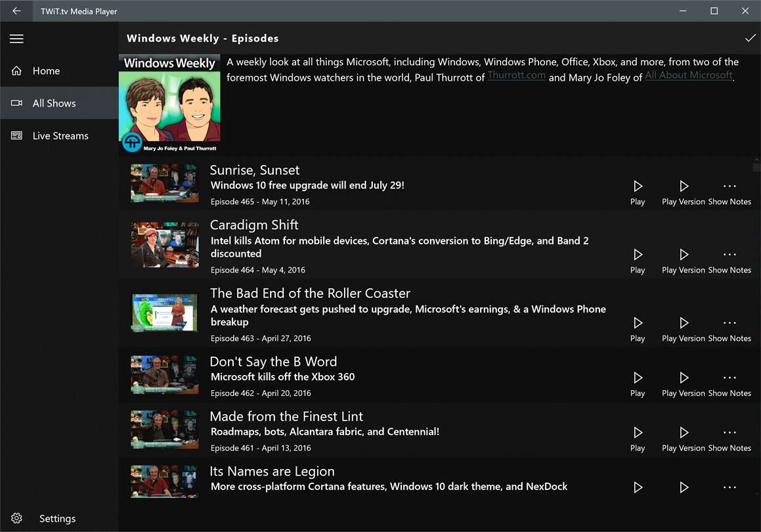
Task: Play Version for Sunrise, Sunset
Action: [x=684, y=192]
